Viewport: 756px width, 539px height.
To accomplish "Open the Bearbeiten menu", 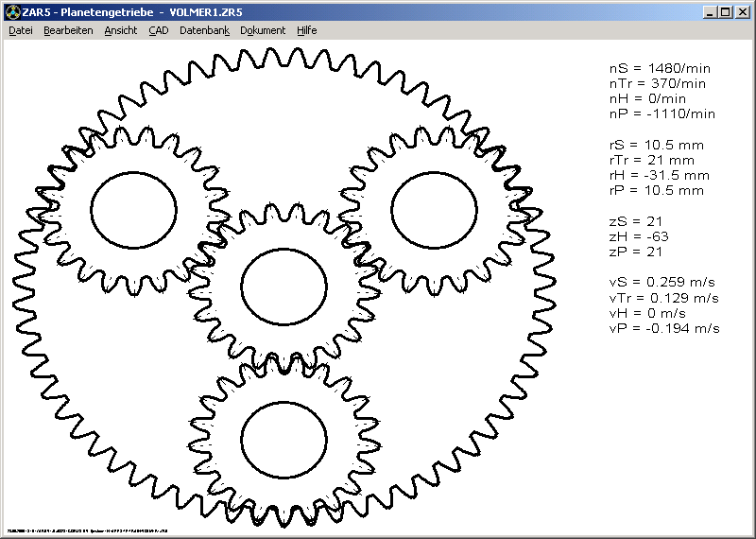I will click(68, 30).
